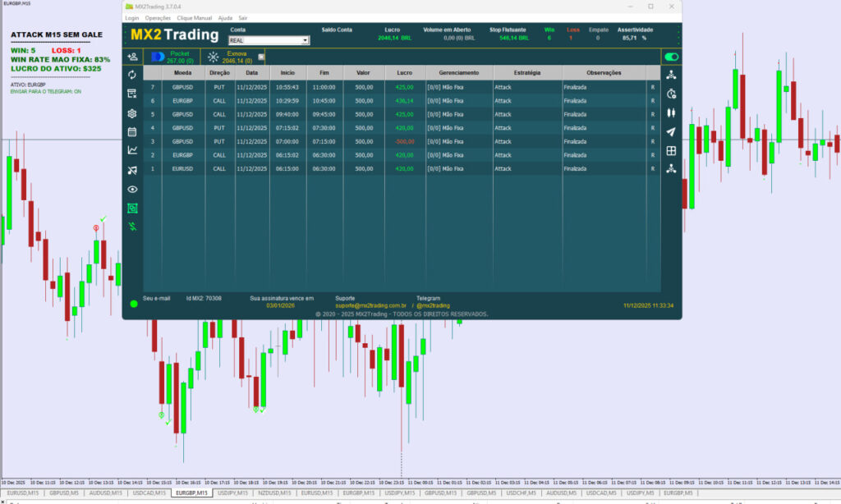This screenshot has height=504, width=841.
Task: Click R button on row 7
Action: (653, 86)
